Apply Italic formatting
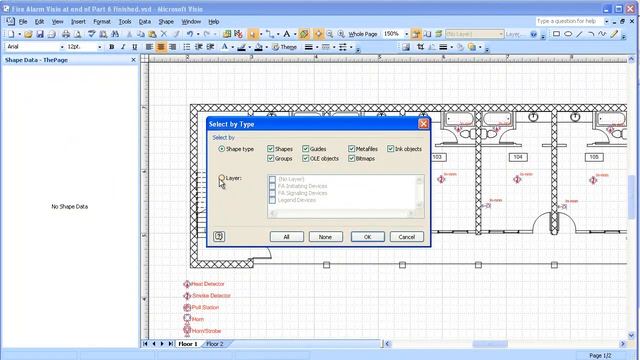The image size is (640, 360). tap(123, 47)
